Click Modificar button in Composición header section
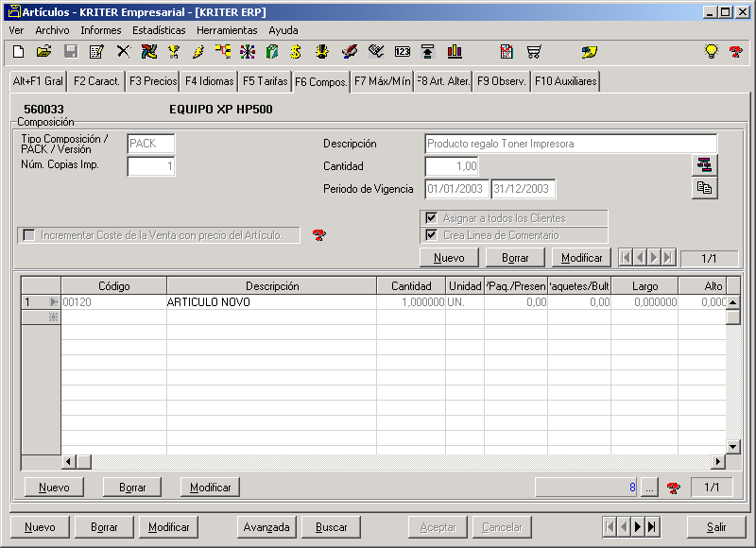756x548 pixels. pos(581,258)
